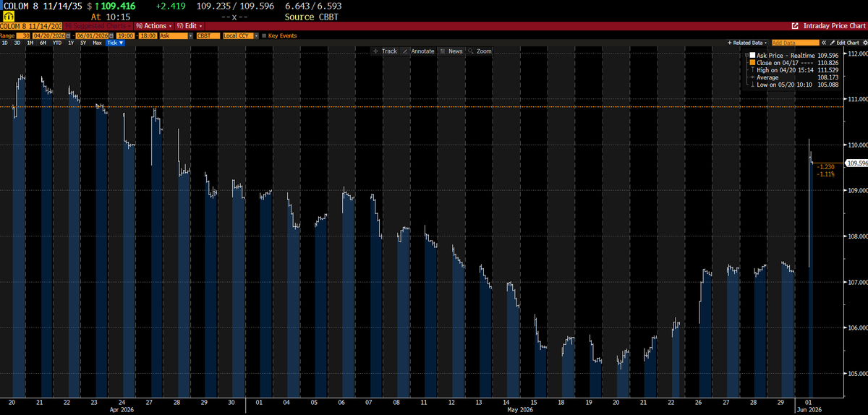The image size is (868, 415).
Task: Click the orange Close on 04/17 swatch
Action: (752, 62)
